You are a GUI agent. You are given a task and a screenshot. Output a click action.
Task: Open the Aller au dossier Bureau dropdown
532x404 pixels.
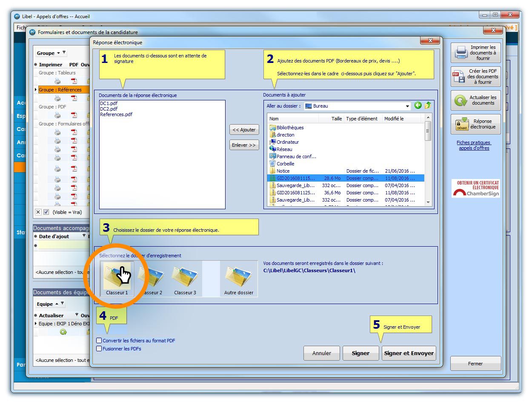point(407,106)
